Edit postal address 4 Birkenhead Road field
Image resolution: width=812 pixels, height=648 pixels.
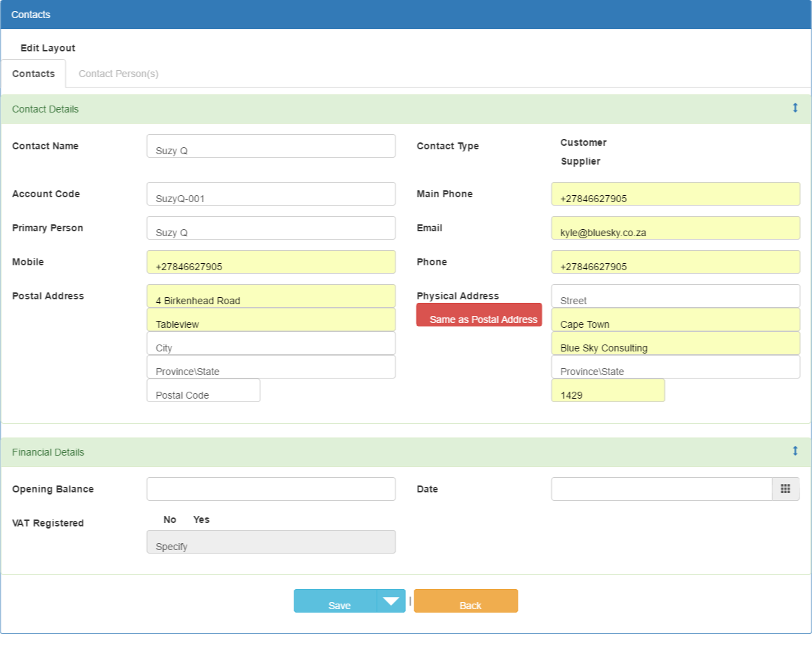tap(271, 296)
